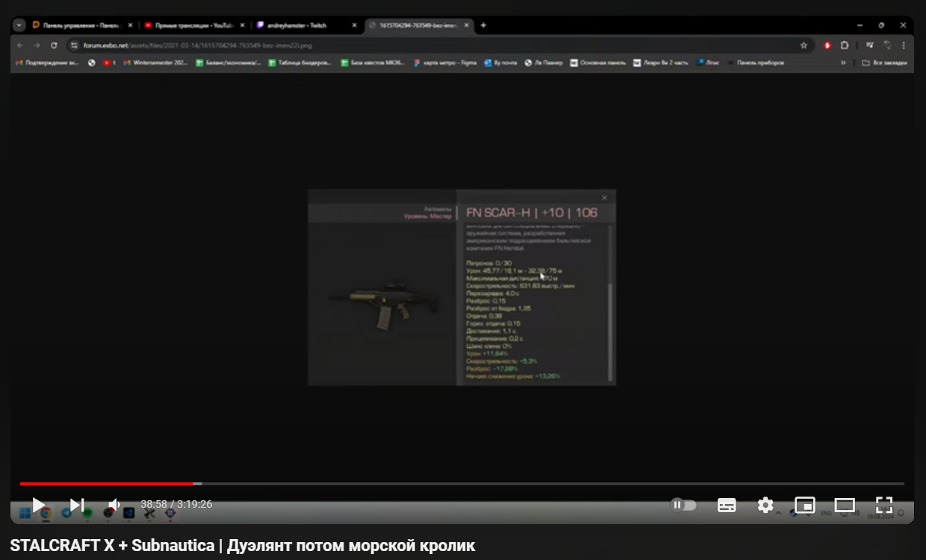Close the Прямые трансляции YouTube tab
Image resolution: width=926 pixels, height=560 pixels.
[242, 25]
